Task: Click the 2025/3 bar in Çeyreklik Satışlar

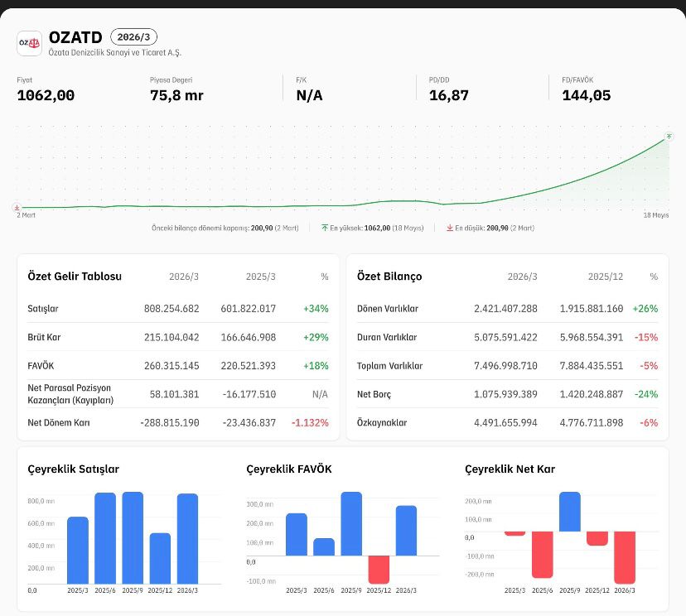Action: coord(78,551)
